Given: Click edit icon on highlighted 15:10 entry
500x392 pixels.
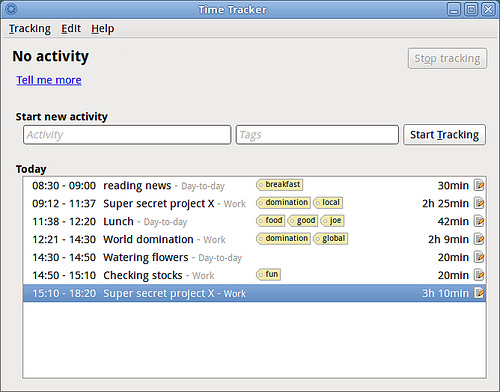Looking at the screenshot, I should click(x=479, y=293).
